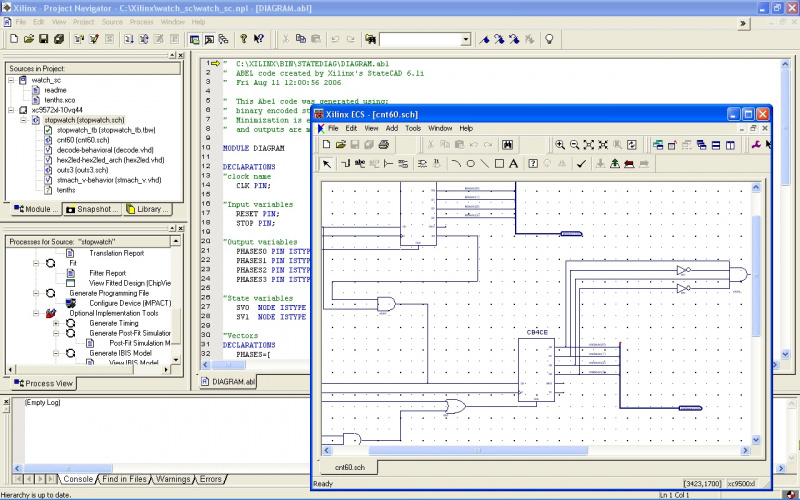The image size is (800, 500).
Task: Click Copy icon in Project Navigator toolbar
Action: click(301, 39)
